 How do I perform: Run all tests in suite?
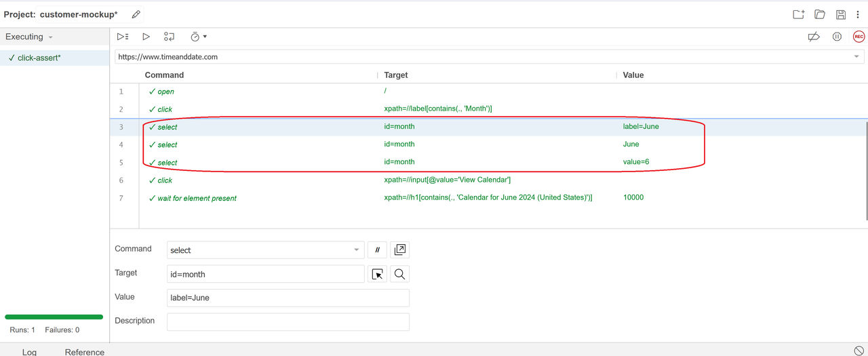click(123, 37)
